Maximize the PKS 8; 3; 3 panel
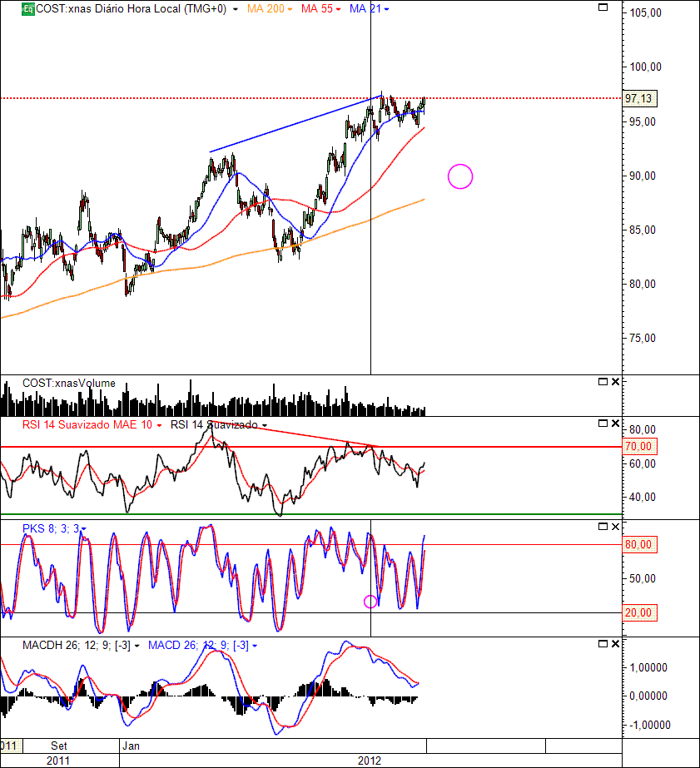The height and width of the screenshot is (768, 700). (603, 527)
